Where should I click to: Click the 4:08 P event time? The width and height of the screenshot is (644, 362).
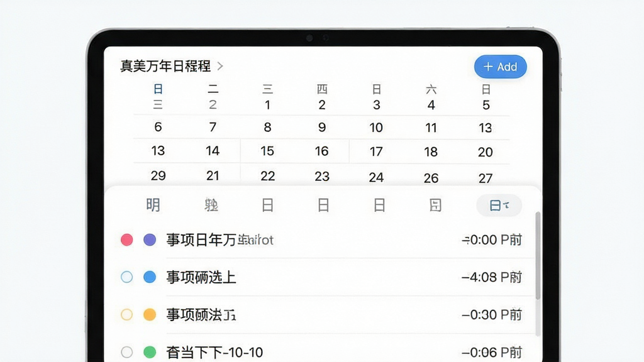pyautogui.click(x=492, y=277)
